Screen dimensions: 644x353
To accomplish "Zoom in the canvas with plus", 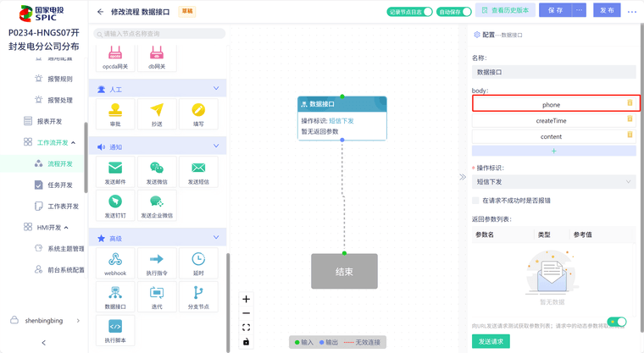I will click(x=246, y=299).
